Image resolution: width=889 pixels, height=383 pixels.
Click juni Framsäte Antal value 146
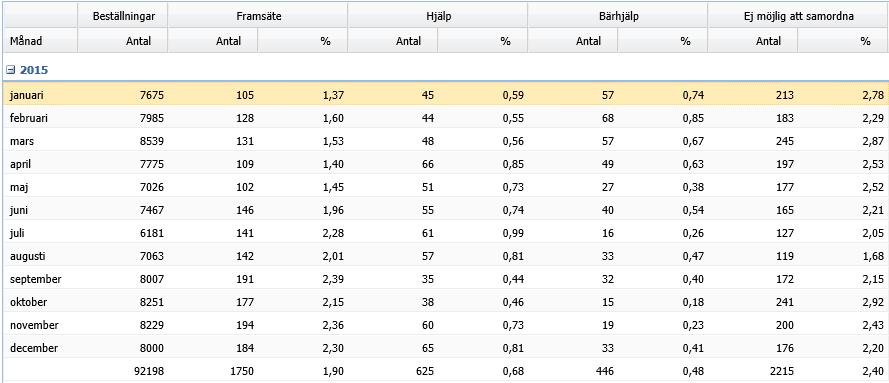[244, 211]
